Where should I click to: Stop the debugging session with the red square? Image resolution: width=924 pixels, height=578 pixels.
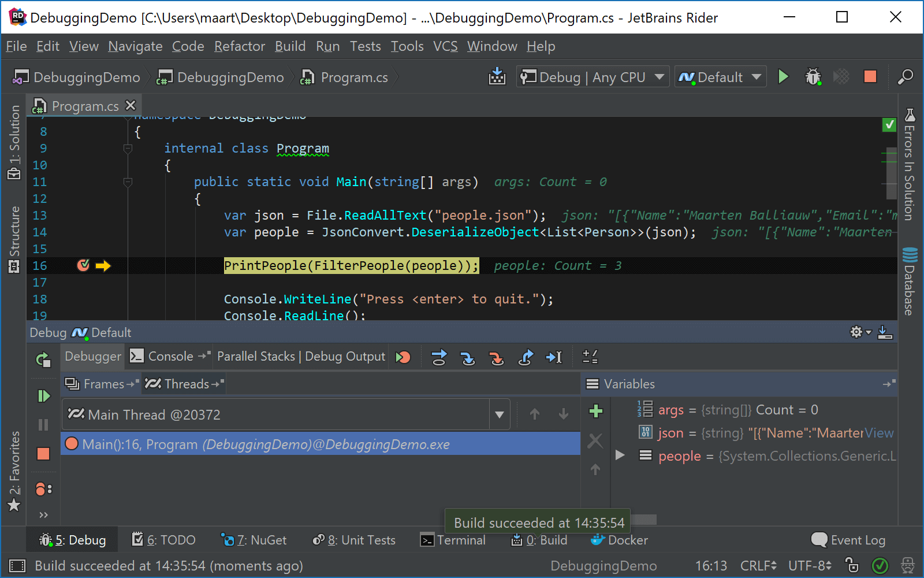43,454
